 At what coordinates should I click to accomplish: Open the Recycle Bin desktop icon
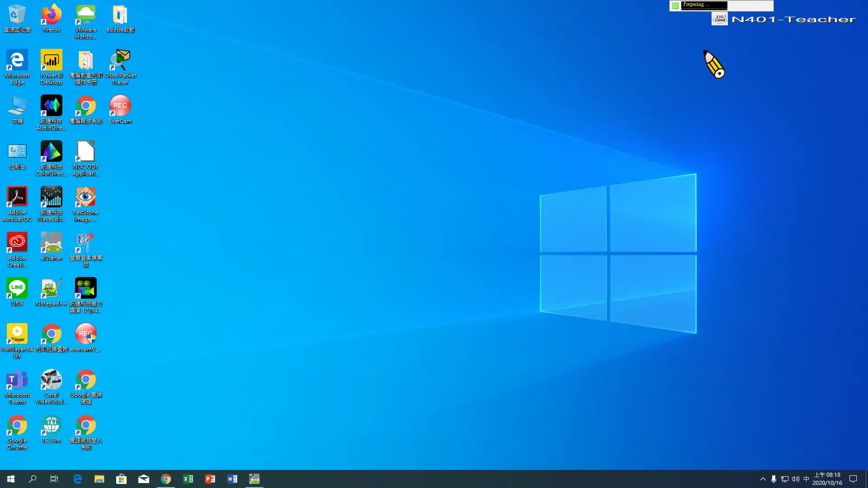coord(17,19)
